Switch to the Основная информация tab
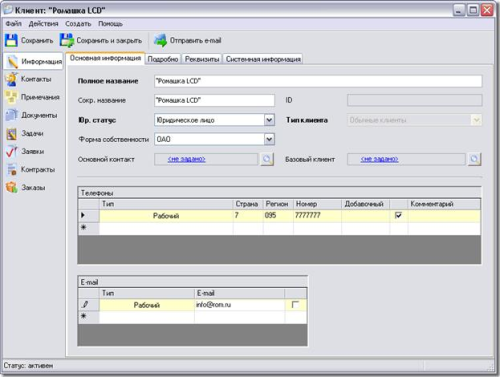 (105, 58)
